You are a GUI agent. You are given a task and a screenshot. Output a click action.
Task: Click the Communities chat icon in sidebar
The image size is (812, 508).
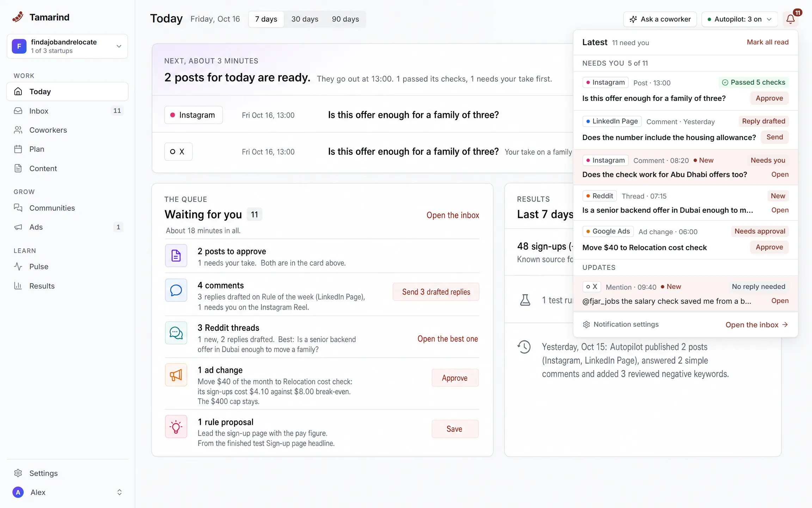(18, 208)
